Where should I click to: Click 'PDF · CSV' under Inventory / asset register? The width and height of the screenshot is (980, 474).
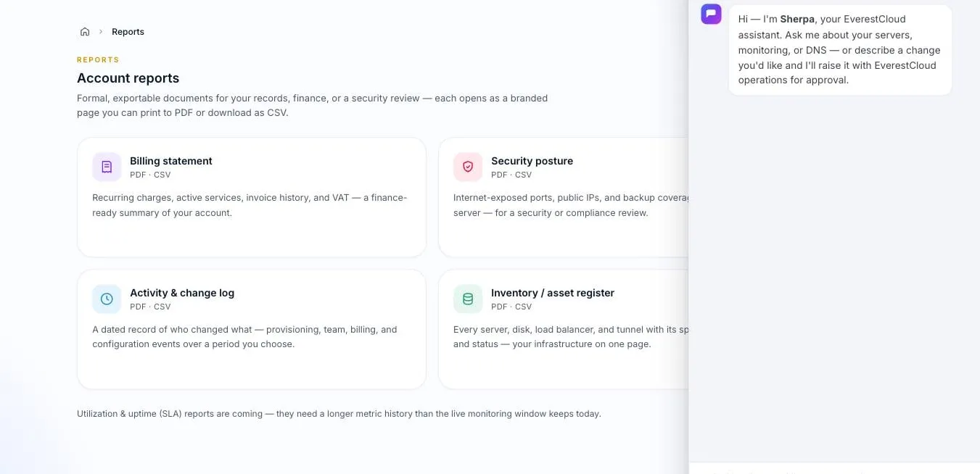point(511,307)
